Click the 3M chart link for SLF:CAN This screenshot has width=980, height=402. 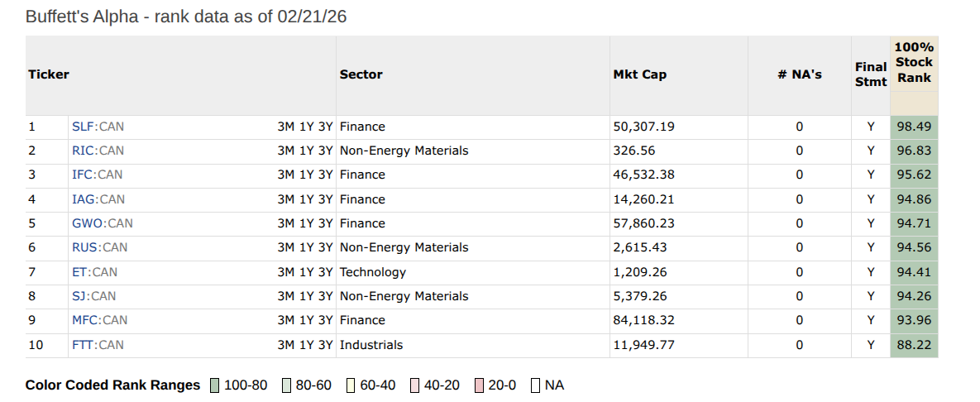pos(286,127)
